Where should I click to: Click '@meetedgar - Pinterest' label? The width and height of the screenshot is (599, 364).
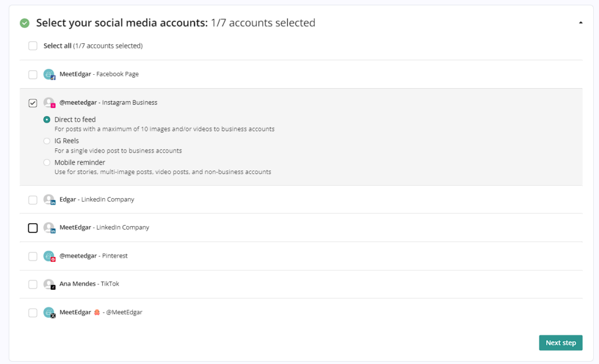click(94, 256)
